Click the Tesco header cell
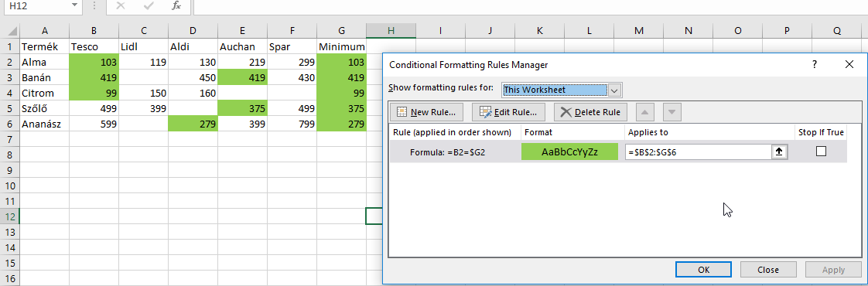The image size is (868, 286). tap(94, 46)
